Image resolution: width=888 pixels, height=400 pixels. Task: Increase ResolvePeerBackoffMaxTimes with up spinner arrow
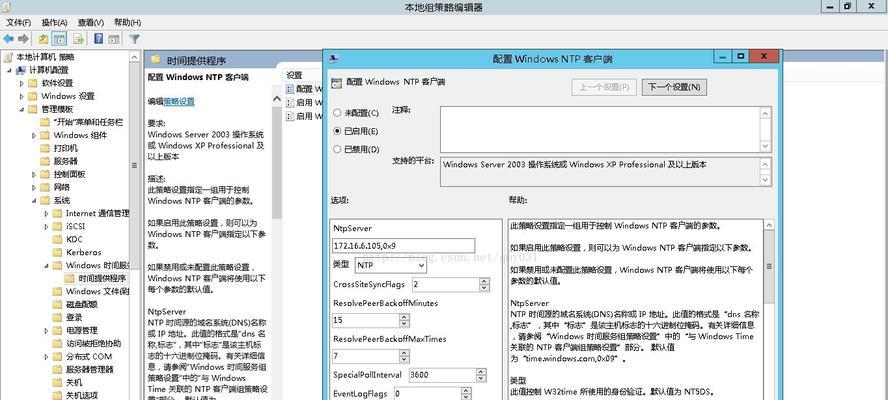coord(404,352)
